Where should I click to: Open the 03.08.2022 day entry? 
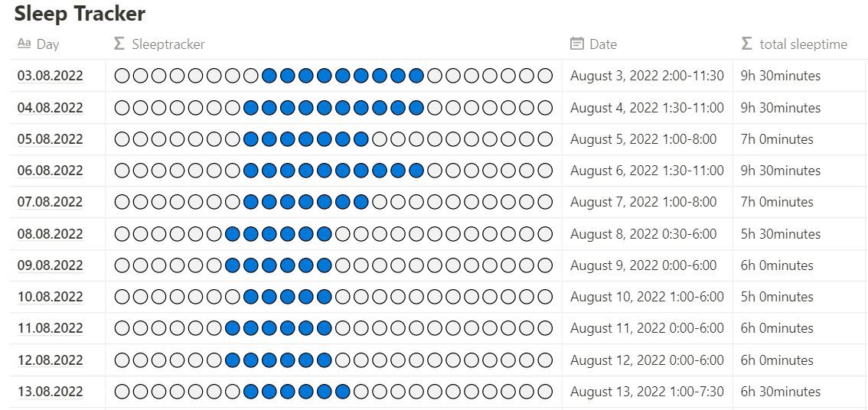click(x=51, y=76)
